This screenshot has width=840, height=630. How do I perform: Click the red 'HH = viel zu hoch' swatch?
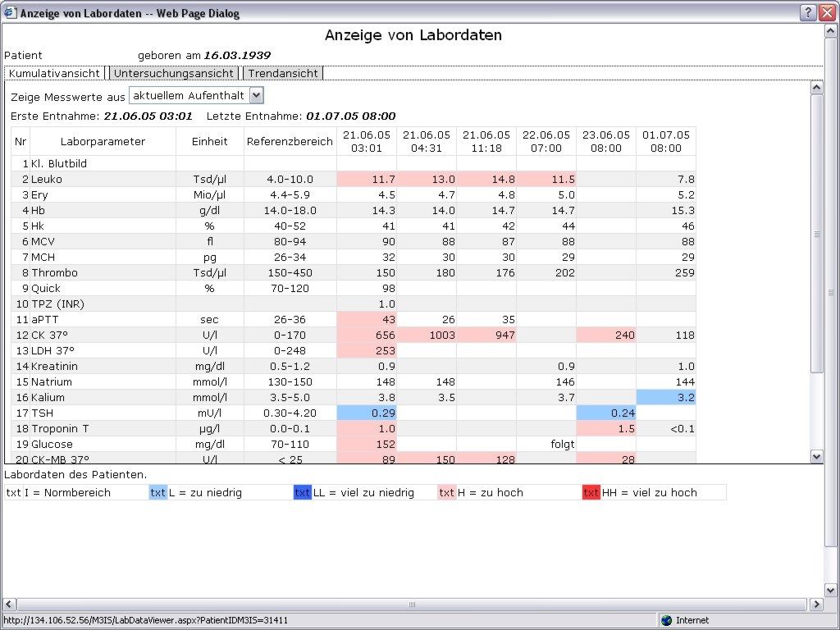click(591, 492)
